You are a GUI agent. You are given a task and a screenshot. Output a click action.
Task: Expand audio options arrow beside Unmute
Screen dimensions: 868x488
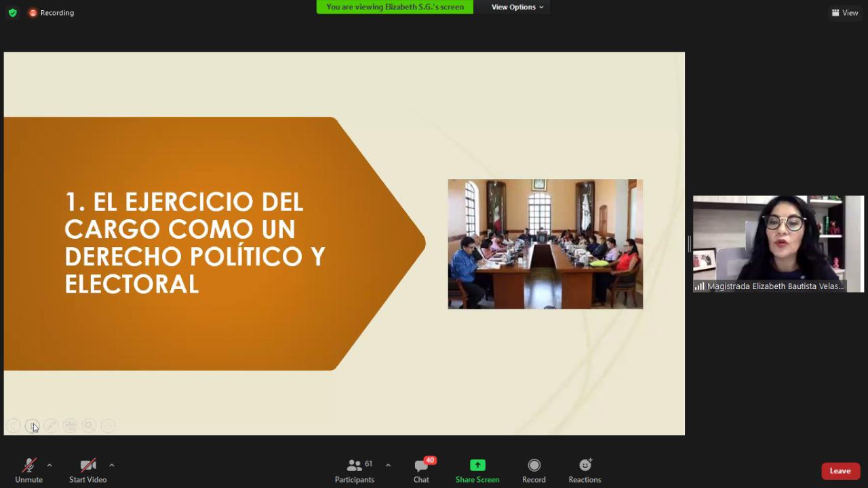click(50, 465)
